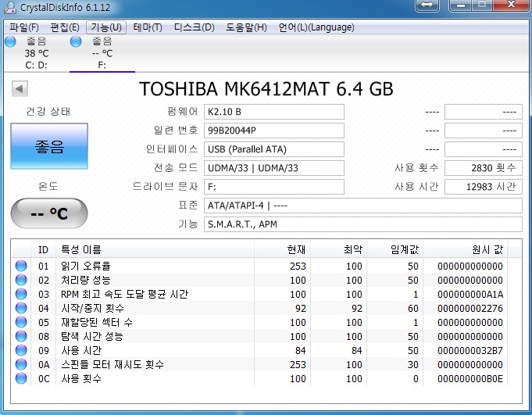Click the double-arrow button in title bar

(x=427, y=5)
